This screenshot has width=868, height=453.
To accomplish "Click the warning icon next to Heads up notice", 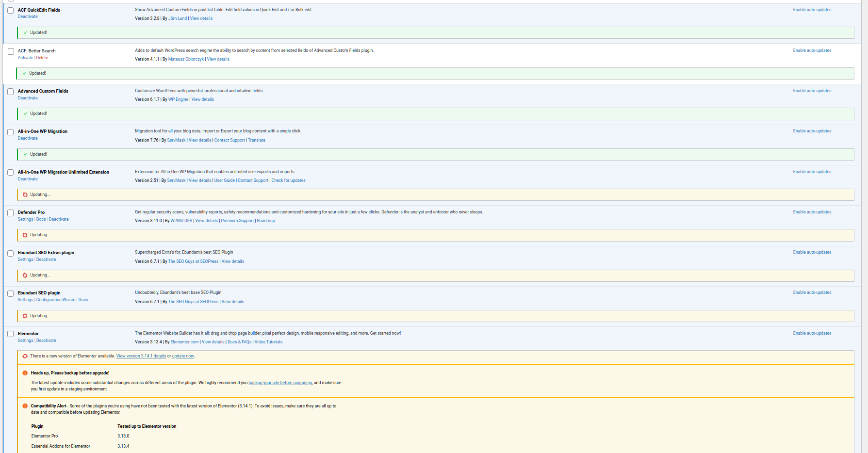I will pyautogui.click(x=25, y=373).
